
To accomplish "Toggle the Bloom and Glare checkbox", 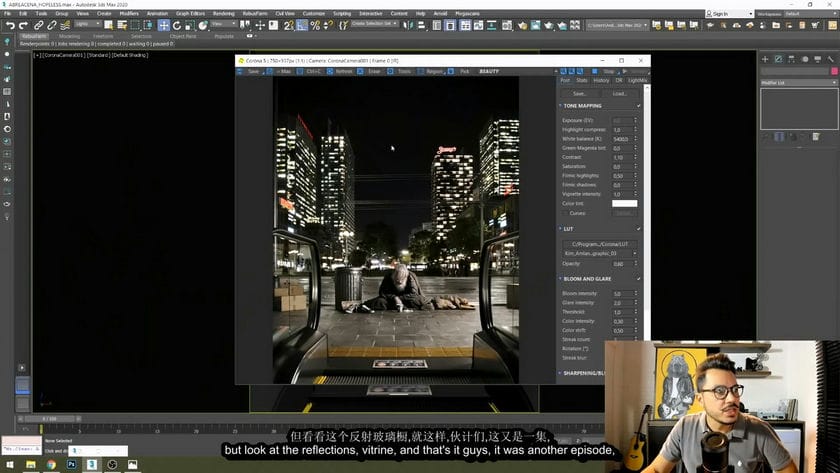I will (x=639, y=279).
